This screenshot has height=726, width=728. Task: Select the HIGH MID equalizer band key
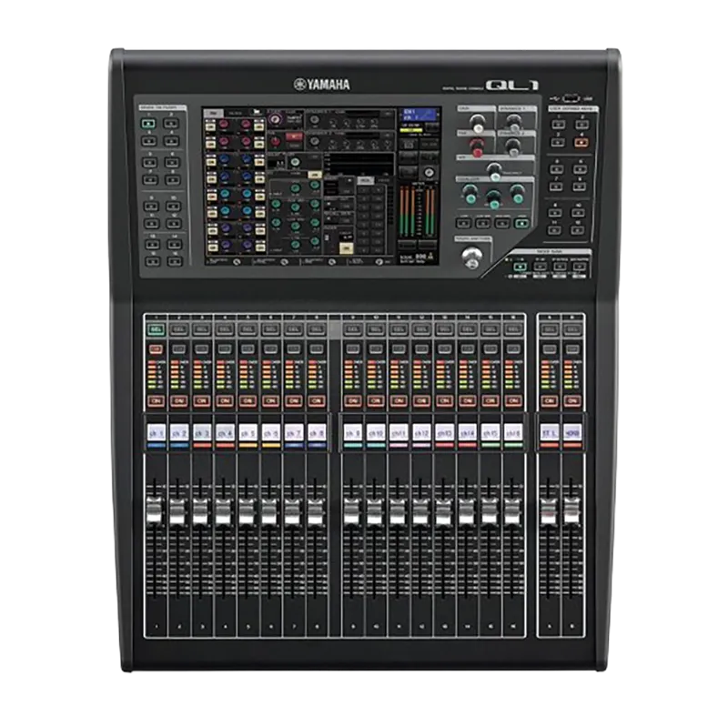point(502,223)
